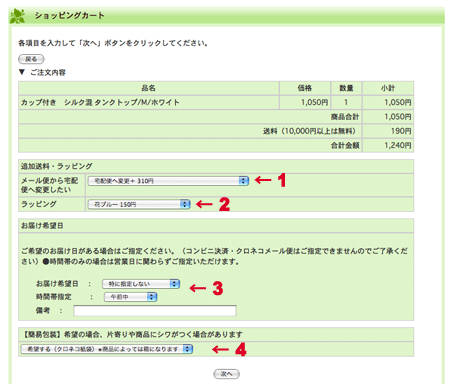Click the 追加送料・ラッピング section heading
Image resolution: width=450 pixels, height=384 pixels.
(x=57, y=166)
